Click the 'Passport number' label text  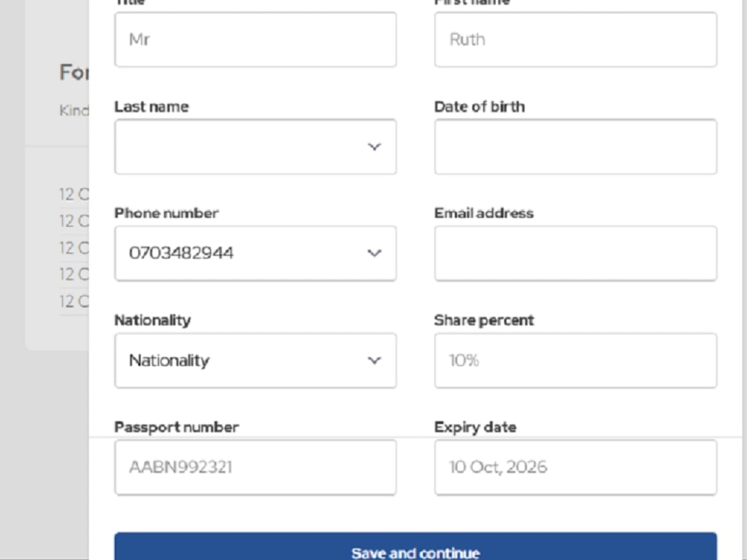(176, 427)
